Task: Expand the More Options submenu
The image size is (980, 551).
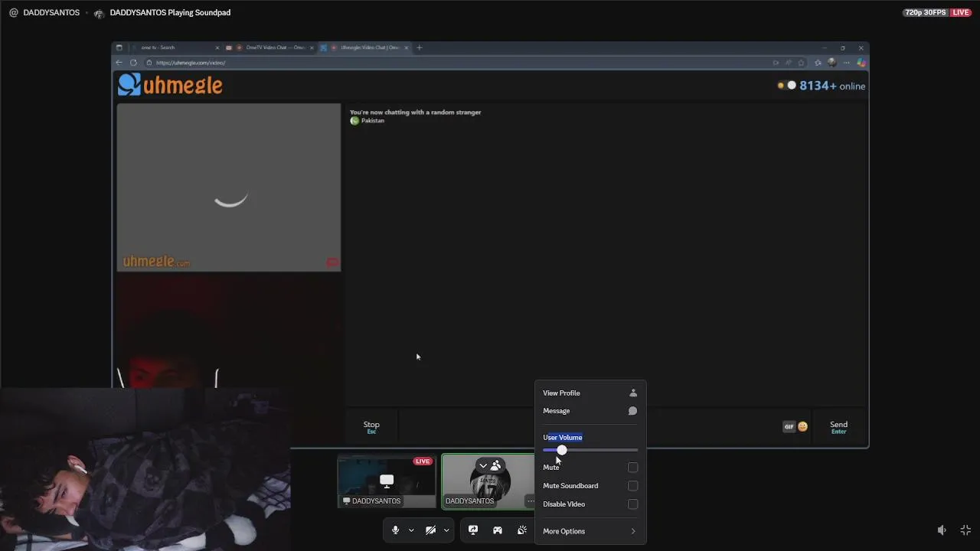Action: (590, 531)
